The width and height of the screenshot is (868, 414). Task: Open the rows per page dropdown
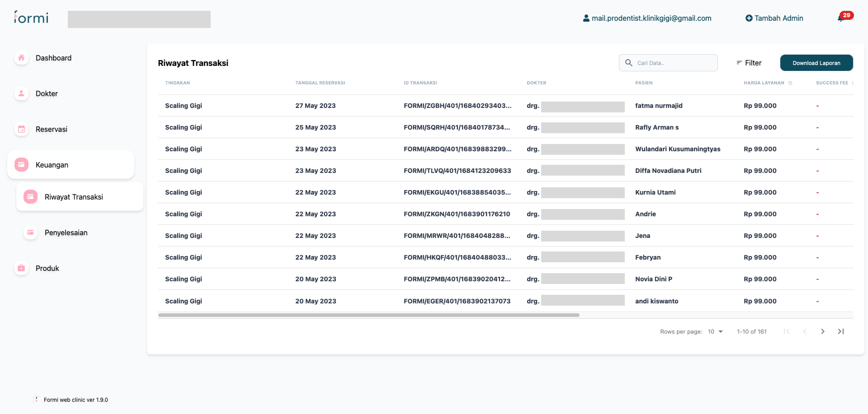click(x=715, y=332)
